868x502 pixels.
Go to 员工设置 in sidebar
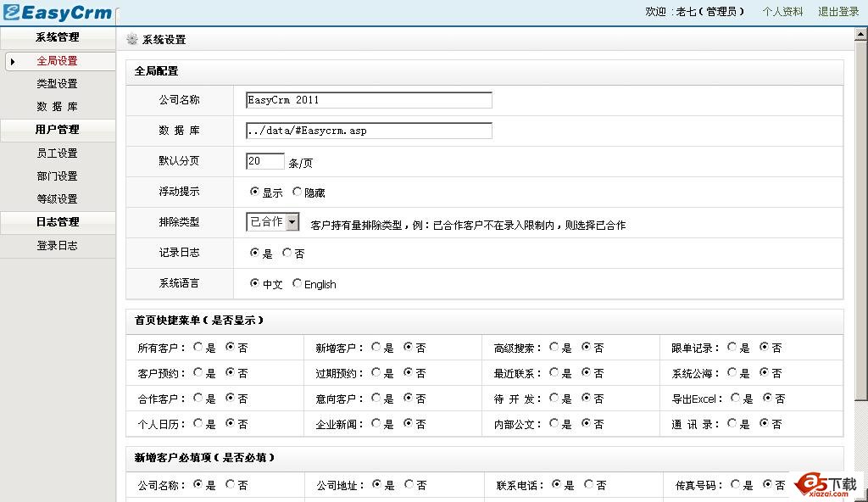(58, 153)
